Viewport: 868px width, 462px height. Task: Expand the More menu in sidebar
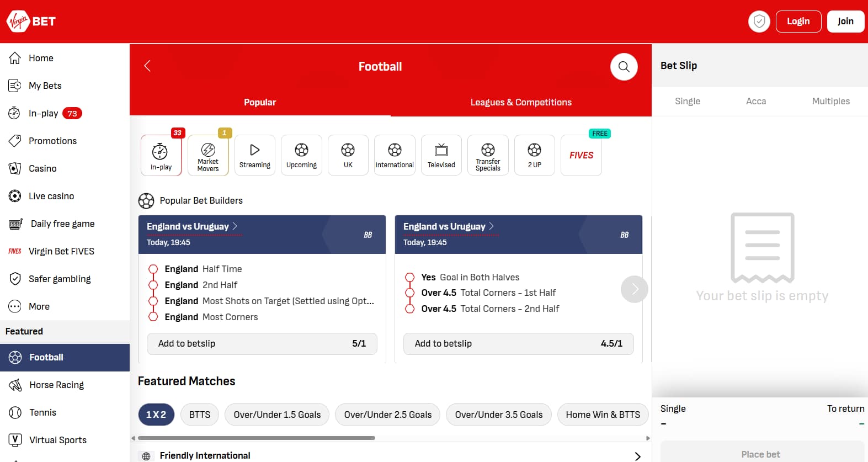(65, 306)
